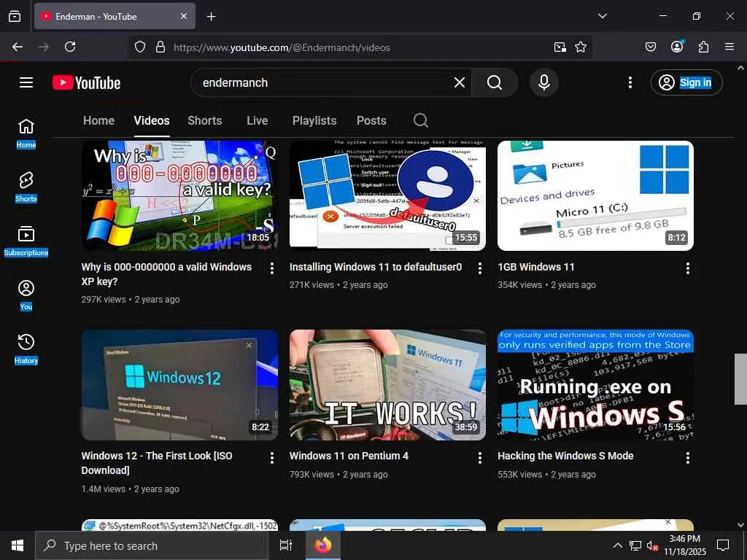Open YouTube settings three-dot menu
The width and height of the screenshot is (747, 560).
[x=630, y=82]
